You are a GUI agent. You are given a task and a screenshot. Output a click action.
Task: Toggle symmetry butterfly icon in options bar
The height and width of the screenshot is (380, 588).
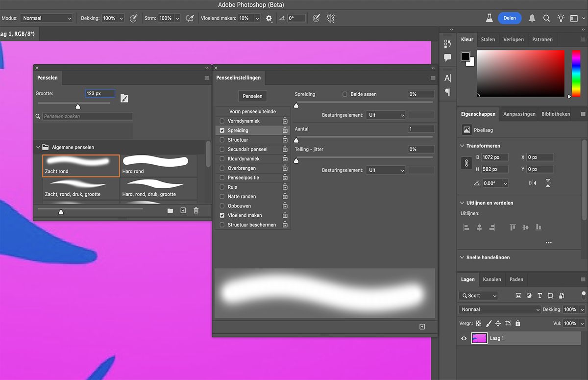pyautogui.click(x=331, y=18)
